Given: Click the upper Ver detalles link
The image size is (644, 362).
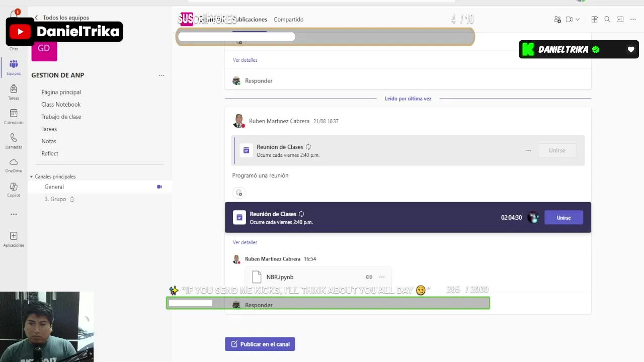Looking at the screenshot, I should tap(245, 60).
